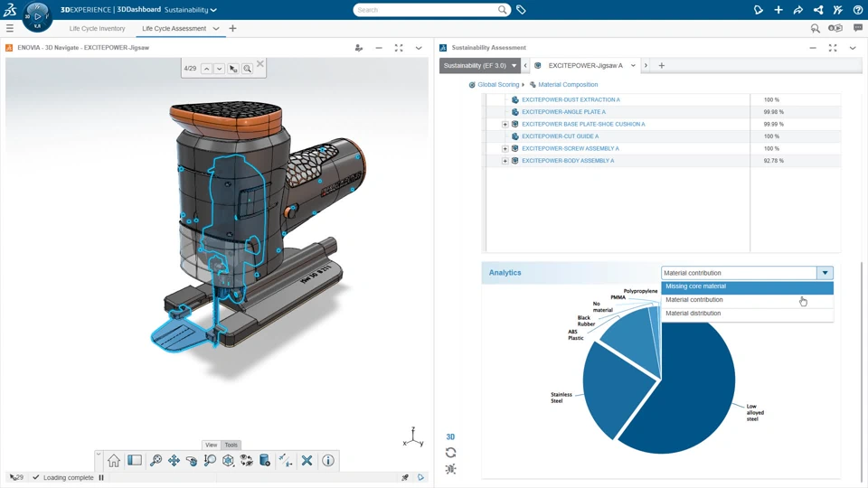
Task: Open the chat messages icon
Action: click(x=858, y=28)
